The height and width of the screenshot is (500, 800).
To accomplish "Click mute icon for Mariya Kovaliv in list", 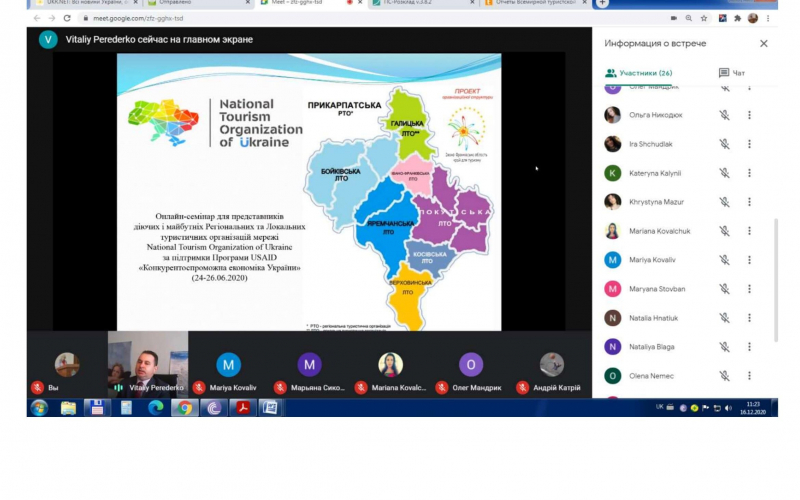I will click(x=724, y=260).
